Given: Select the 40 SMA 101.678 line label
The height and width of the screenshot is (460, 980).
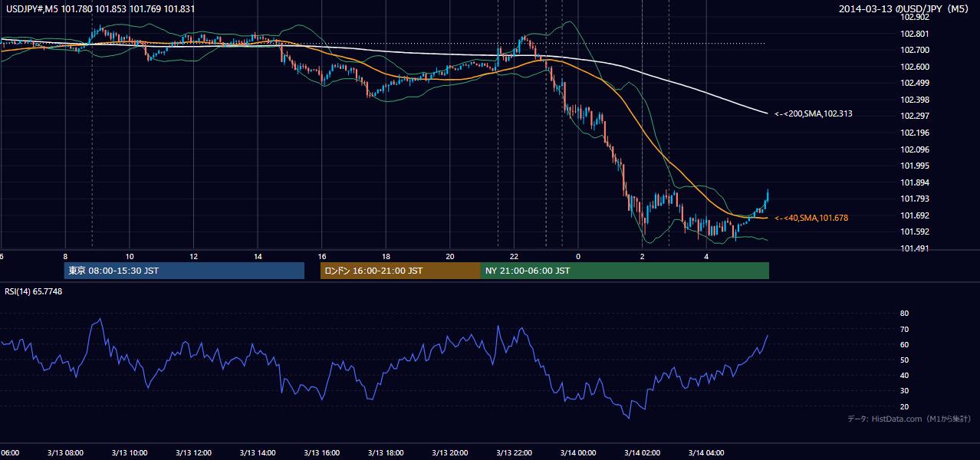Looking at the screenshot, I should point(811,218).
